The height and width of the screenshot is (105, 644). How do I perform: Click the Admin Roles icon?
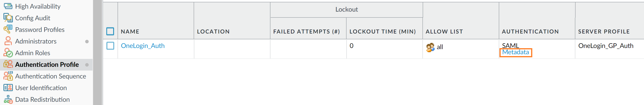click(x=8, y=53)
